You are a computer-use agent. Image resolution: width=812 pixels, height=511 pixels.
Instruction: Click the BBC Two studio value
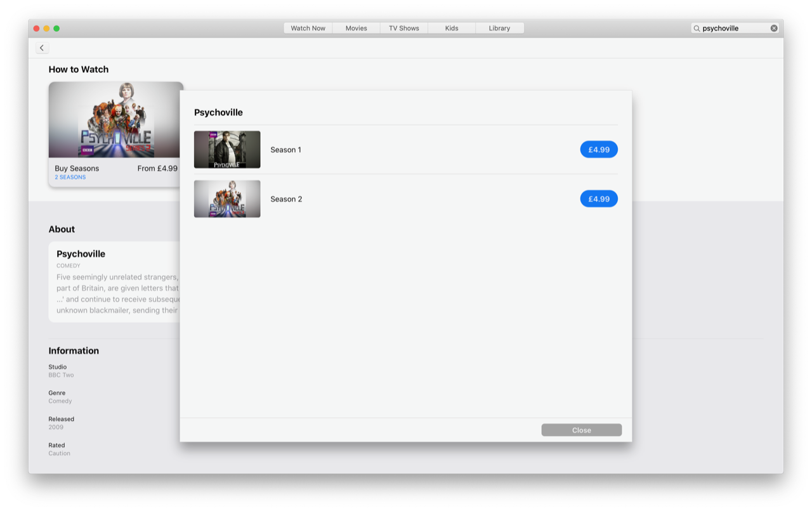point(61,375)
